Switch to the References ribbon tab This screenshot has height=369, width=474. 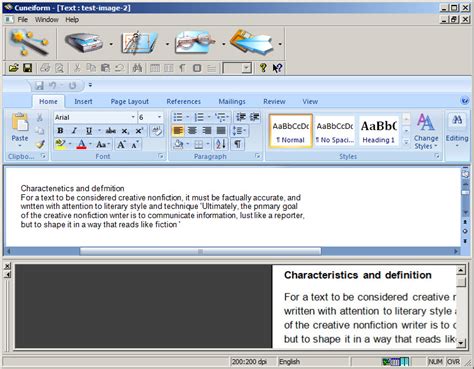point(184,101)
